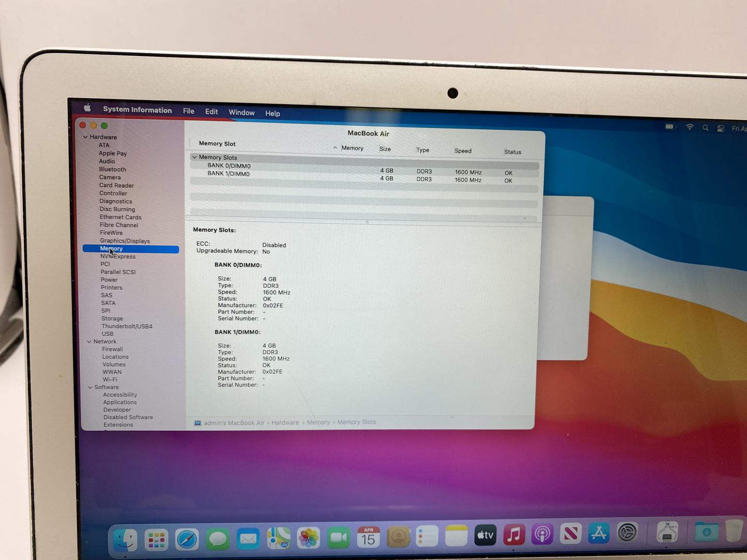Launch App Store from dock
The height and width of the screenshot is (560, 747).
click(x=599, y=533)
